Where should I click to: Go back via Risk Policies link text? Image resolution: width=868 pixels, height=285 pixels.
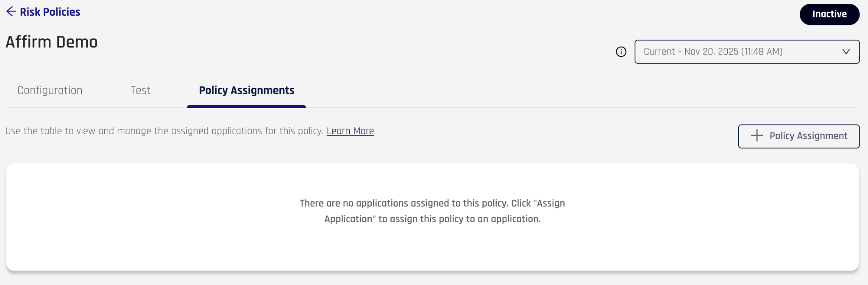[50, 12]
